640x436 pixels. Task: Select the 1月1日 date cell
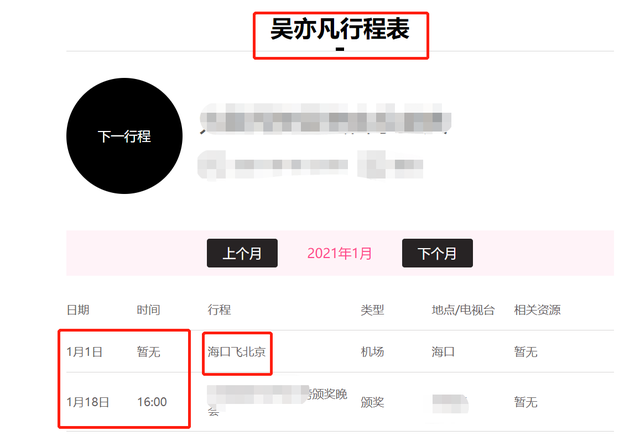(84, 351)
